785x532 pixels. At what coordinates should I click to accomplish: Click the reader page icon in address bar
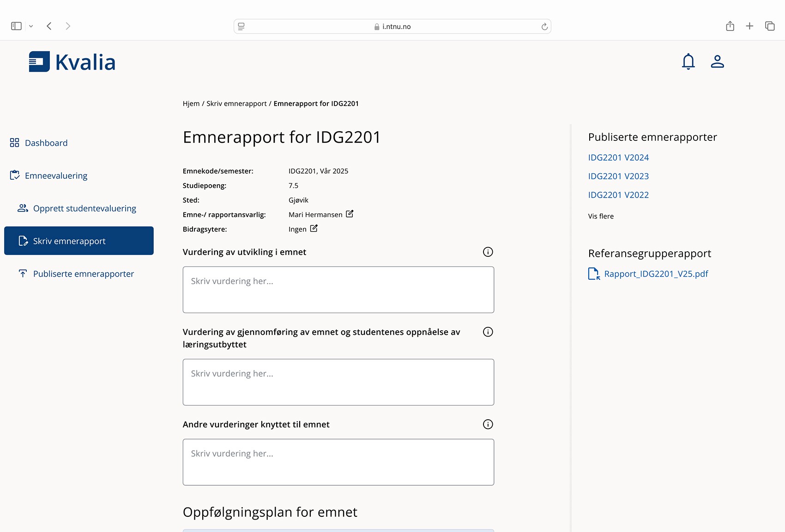[x=241, y=26]
